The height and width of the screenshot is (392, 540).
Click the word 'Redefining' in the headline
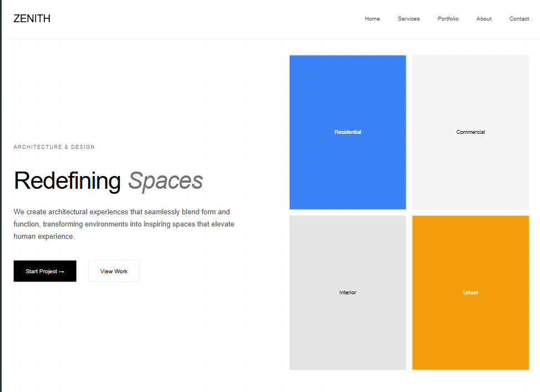(67, 181)
